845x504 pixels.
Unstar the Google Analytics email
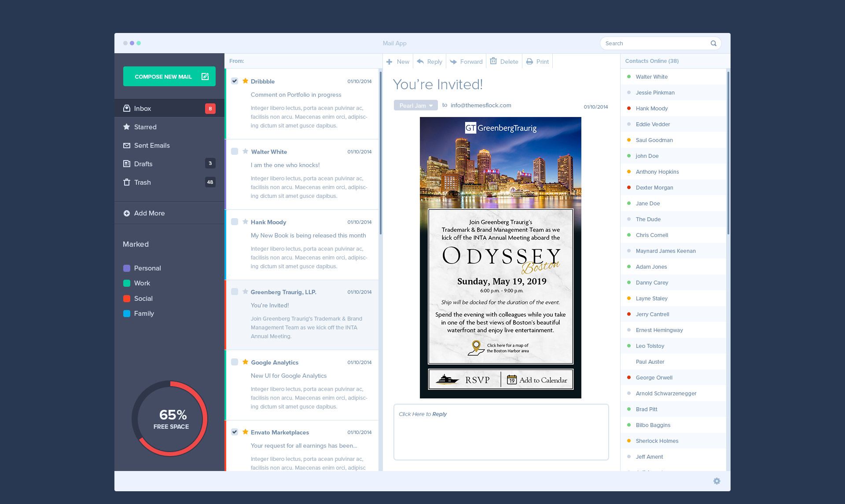[x=245, y=362]
